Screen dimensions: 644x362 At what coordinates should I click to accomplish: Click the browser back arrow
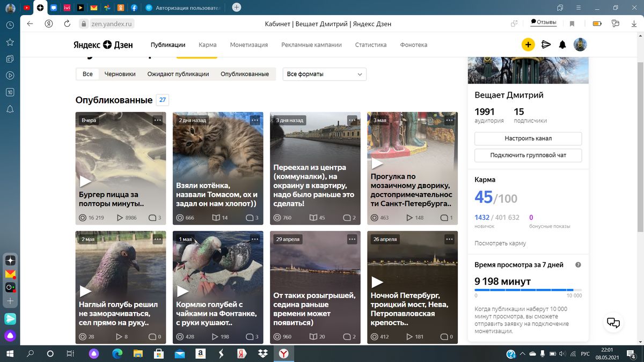coord(30,24)
